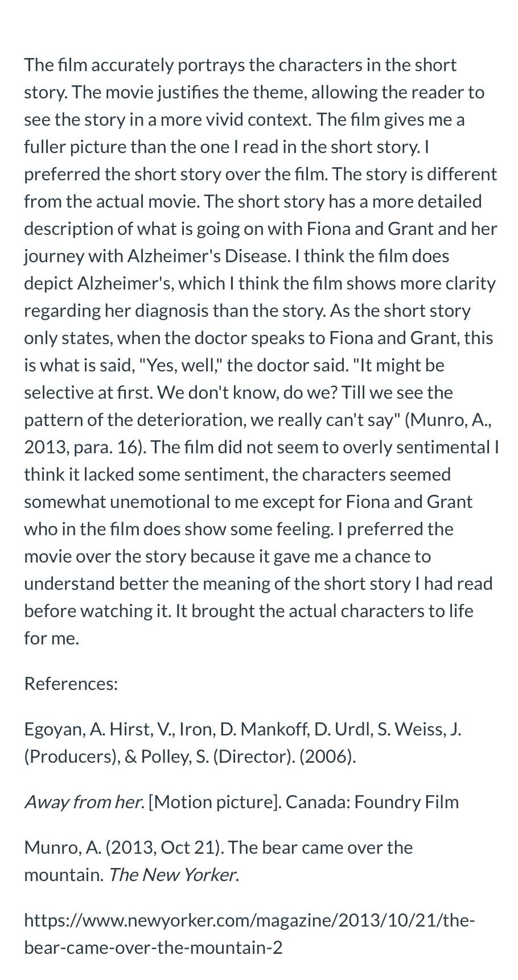This screenshot has height=980, width=518.
Task: Click 'Canada: Foundry Film' text
Action: click(x=372, y=802)
